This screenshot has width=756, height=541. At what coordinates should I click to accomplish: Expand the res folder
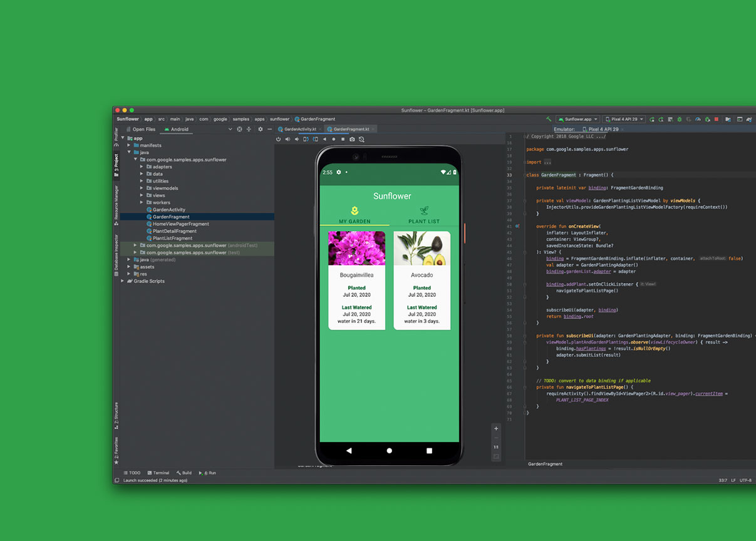(130, 274)
